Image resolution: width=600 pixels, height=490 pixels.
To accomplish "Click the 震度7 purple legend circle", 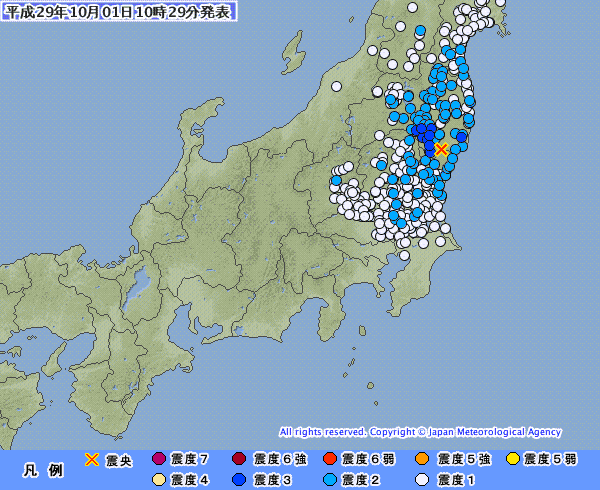I will tap(159, 459).
